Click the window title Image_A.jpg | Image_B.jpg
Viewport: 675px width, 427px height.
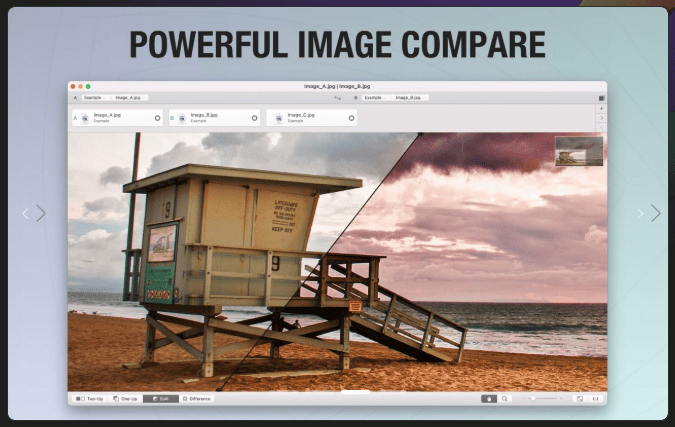tap(337, 87)
